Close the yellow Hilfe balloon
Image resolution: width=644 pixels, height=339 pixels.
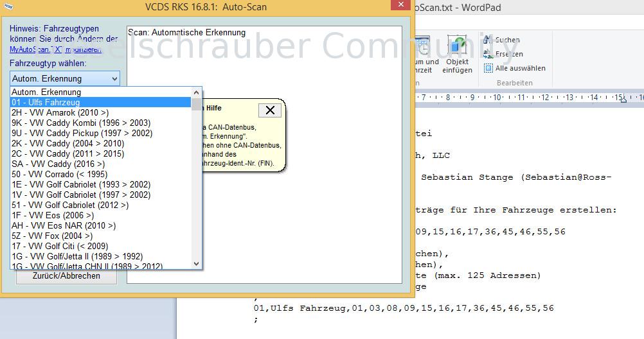click(270, 110)
